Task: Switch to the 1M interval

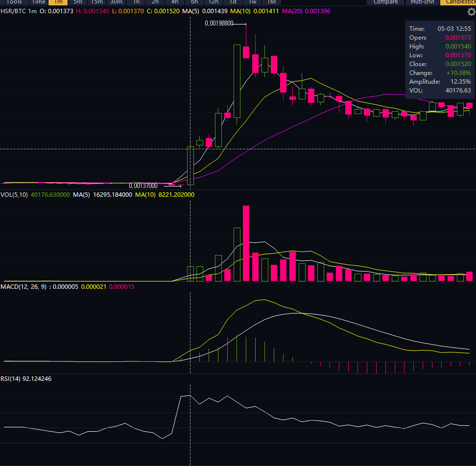Action: pos(271,2)
